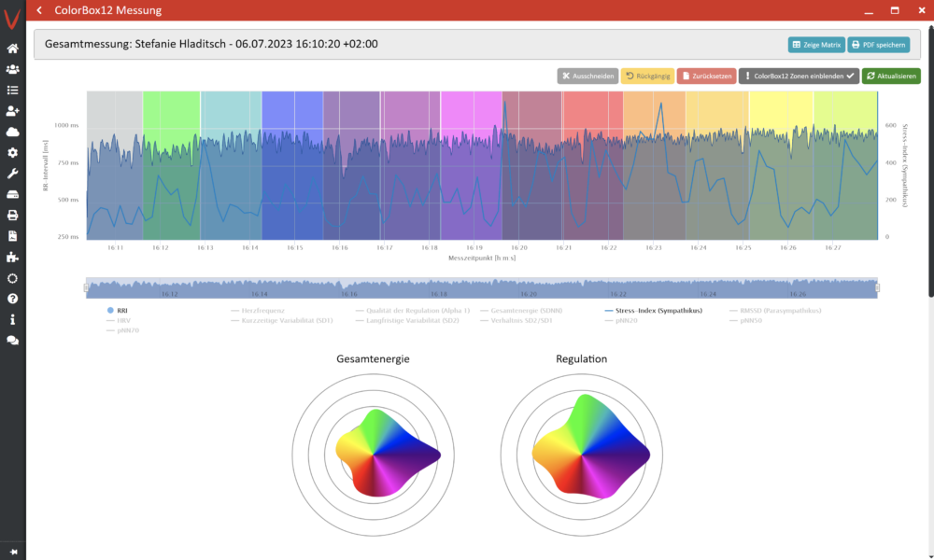Open settings via the gear icon
The width and height of the screenshot is (934, 560).
point(12,152)
